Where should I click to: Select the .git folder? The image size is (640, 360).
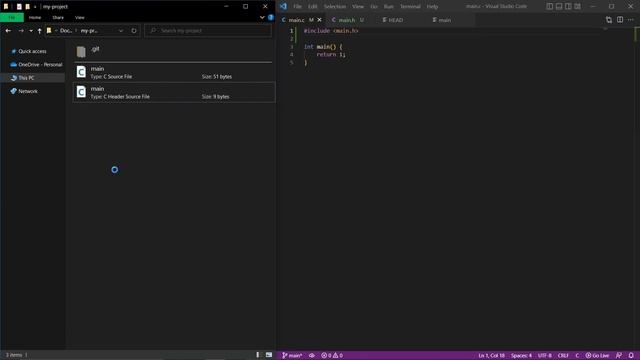(x=173, y=51)
